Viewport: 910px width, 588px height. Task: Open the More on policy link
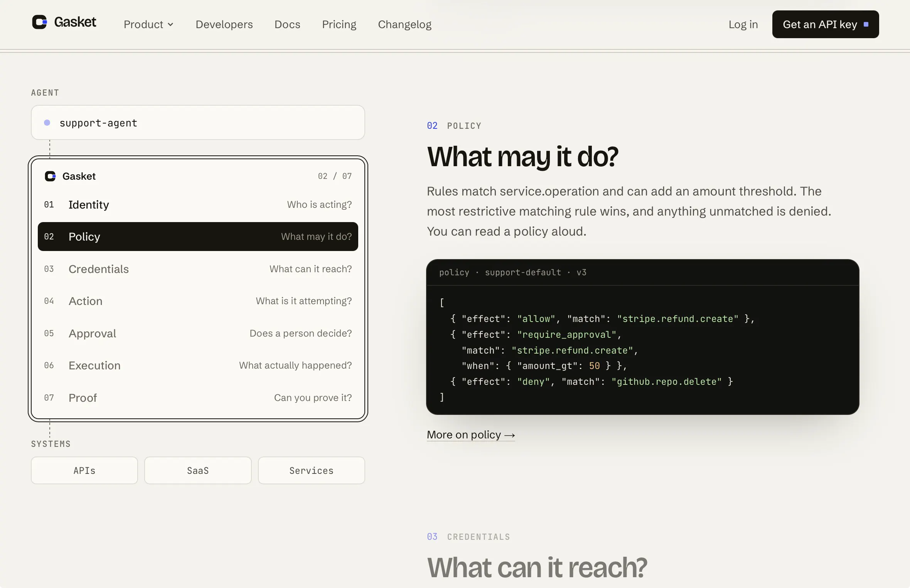point(471,435)
